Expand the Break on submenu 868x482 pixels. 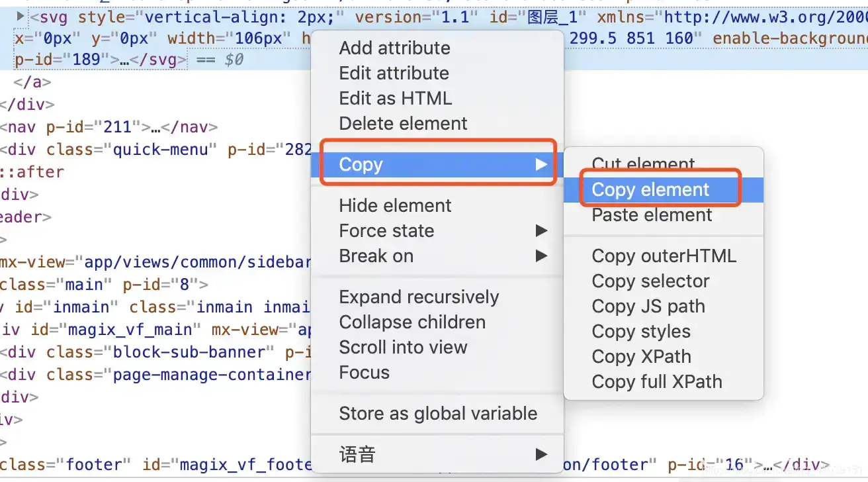pos(541,256)
